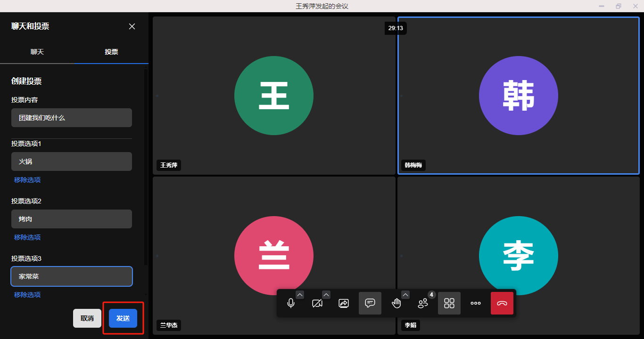The image size is (644, 339).
Task: Select 韩梅梅's video tile
Action: (518, 96)
